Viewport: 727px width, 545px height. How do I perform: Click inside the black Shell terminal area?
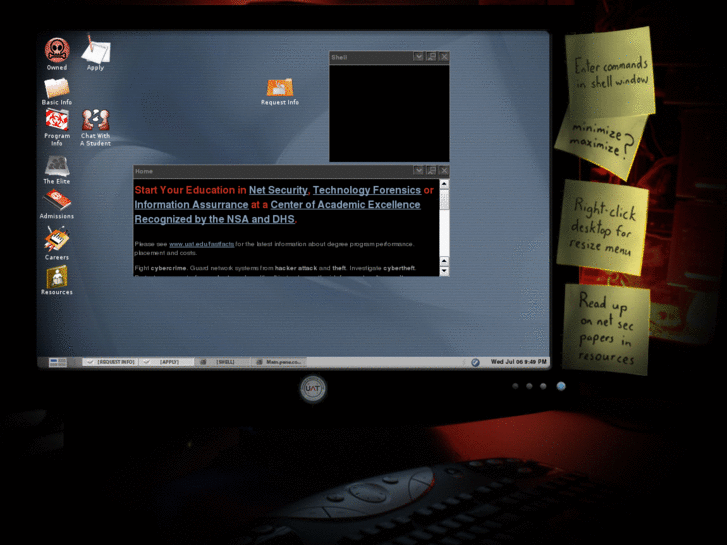click(389, 113)
